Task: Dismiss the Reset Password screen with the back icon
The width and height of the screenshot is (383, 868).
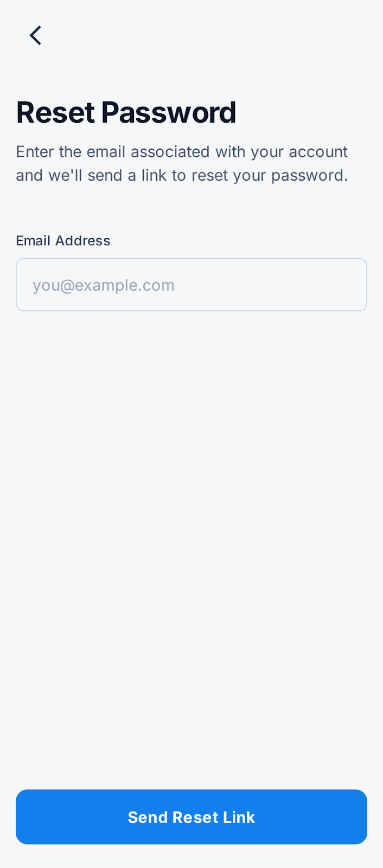Action: point(35,35)
